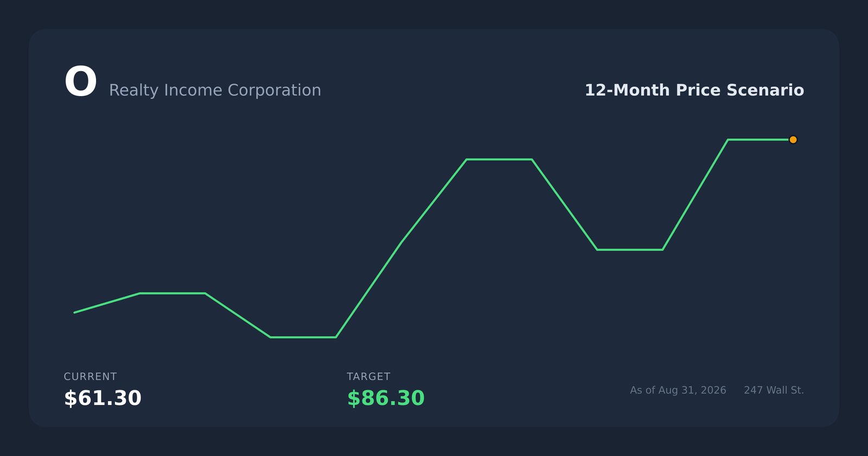868x456 pixels.
Task: Select the Realty Income Corporation name
Action: click(x=215, y=90)
